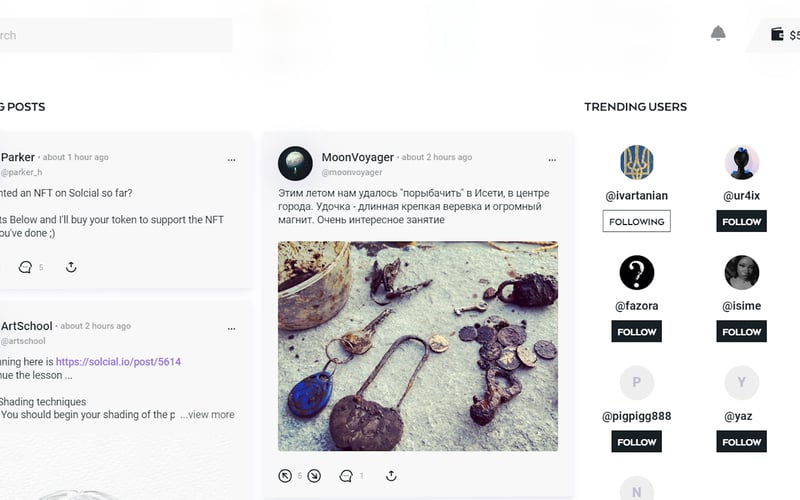Share MoonVoyager's post
Image resolution: width=800 pixels, height=500 pixels.
tap(391, 476)
